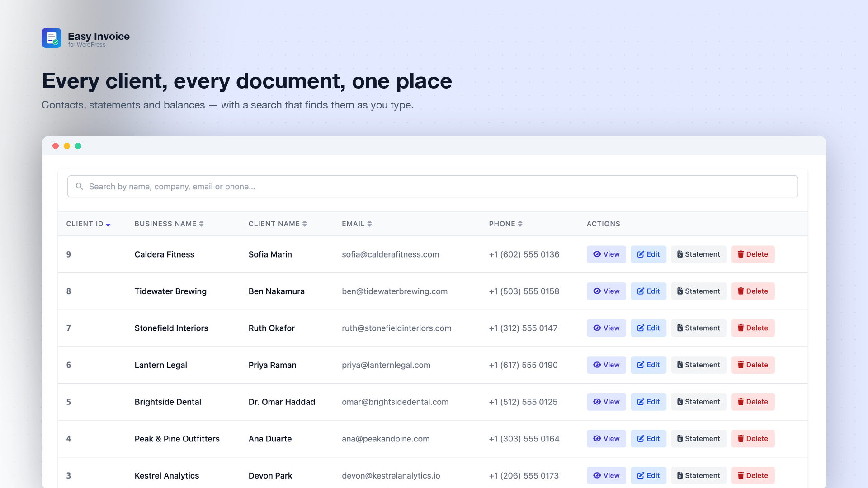Edit Lantern Legal client
The width and height of the screenshot is (868, 488).
tap(648, 365)
